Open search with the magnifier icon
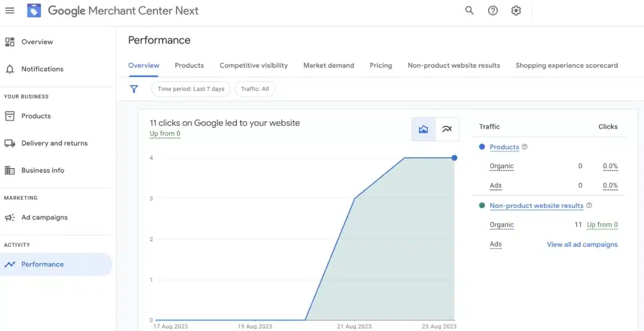Image resolution: width=644 pixels, height=331 pixels. [x=469, y=11]
